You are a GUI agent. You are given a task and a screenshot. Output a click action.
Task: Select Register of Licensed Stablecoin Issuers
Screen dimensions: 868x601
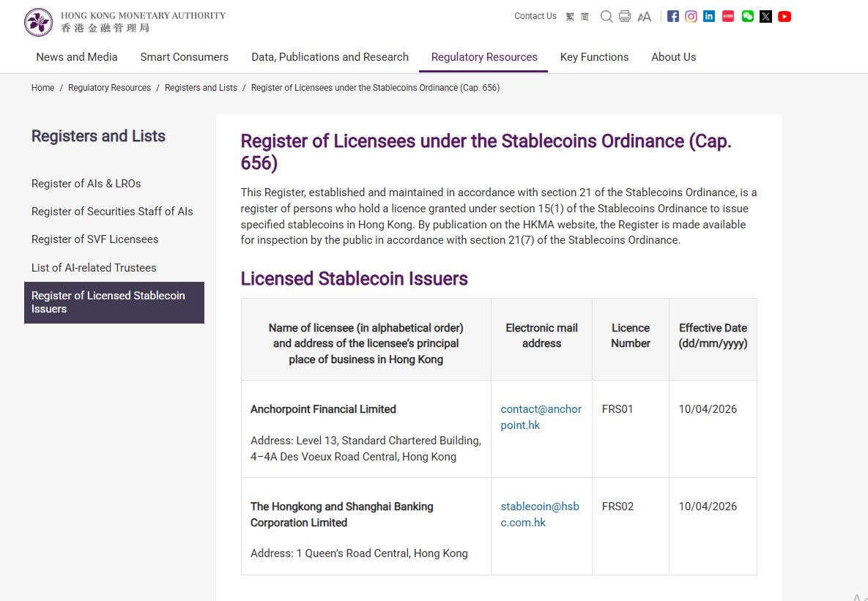114,303
